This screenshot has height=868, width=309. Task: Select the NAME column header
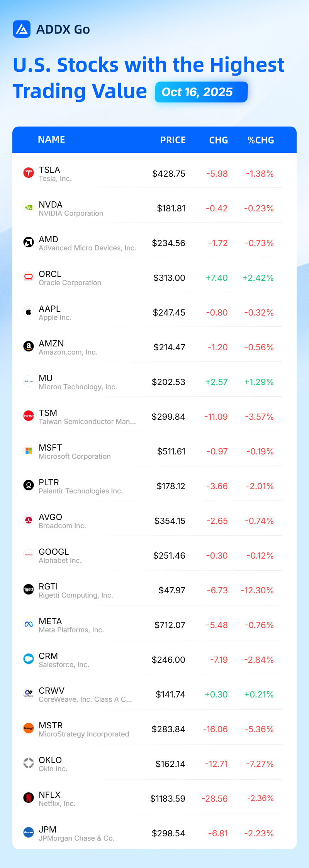coord(51,140)
